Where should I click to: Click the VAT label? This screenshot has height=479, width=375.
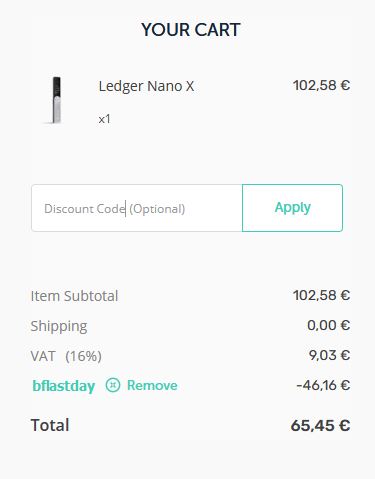[43, 356]
